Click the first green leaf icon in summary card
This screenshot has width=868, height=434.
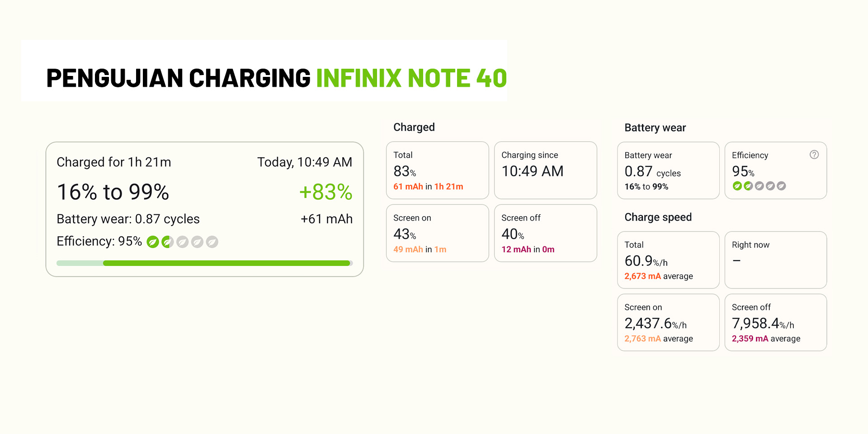[153, 242]
